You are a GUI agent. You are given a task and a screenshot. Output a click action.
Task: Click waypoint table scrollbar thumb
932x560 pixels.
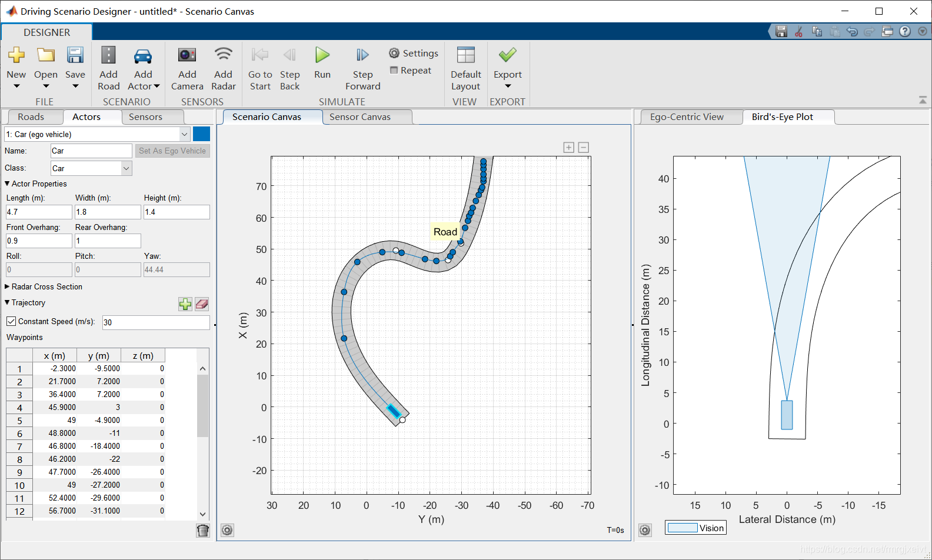point(203,406)
